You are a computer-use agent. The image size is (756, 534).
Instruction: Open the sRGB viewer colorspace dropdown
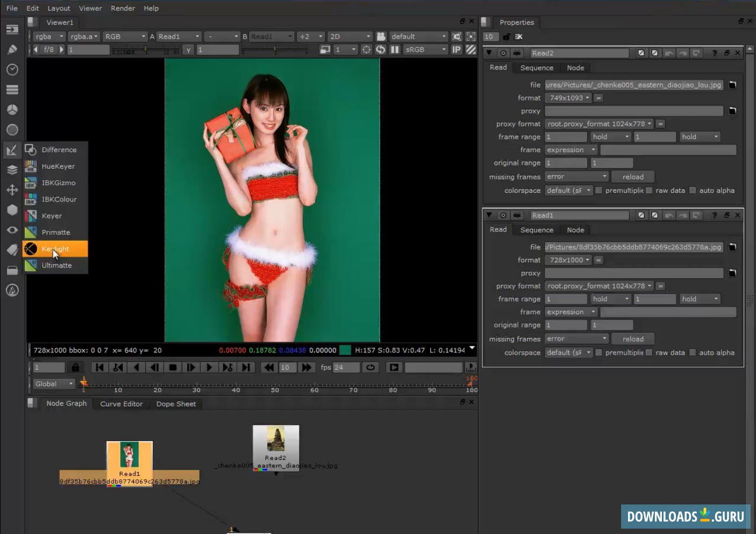pos(425,49)
